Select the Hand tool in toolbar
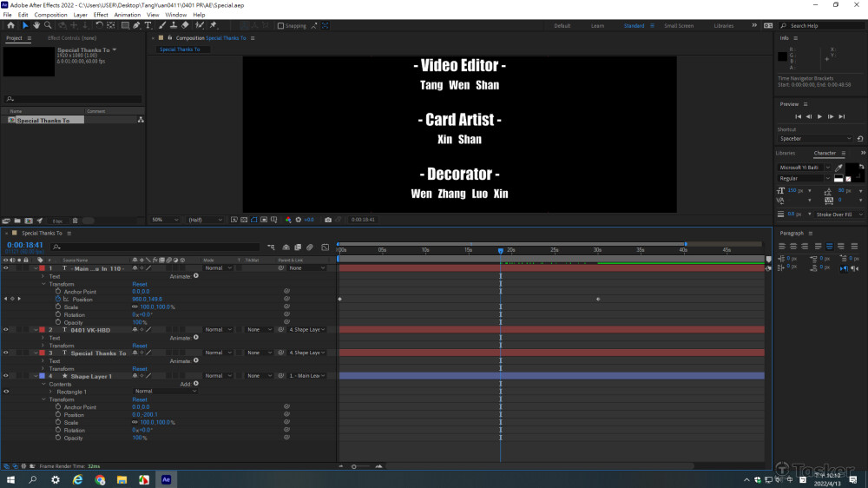 pos(36,25)
